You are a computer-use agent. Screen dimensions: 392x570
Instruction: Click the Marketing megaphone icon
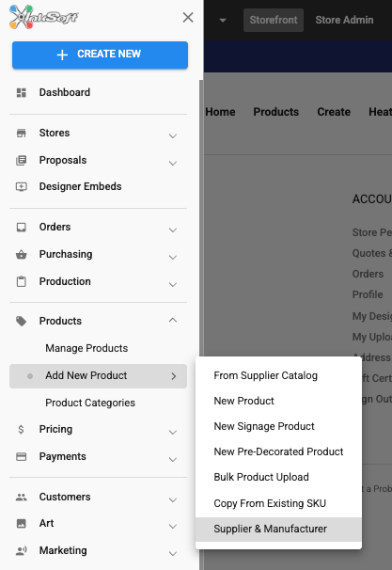point(22,551)
